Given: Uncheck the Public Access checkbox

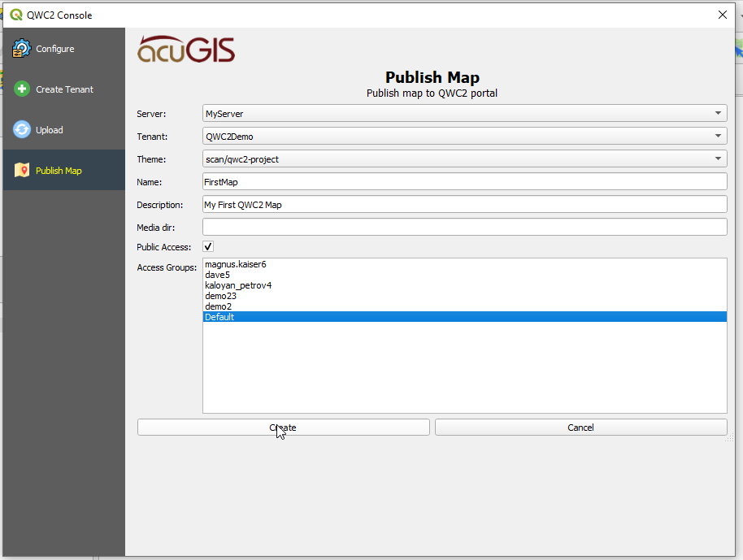Looking at the screenshot, I should click(208, 246).
